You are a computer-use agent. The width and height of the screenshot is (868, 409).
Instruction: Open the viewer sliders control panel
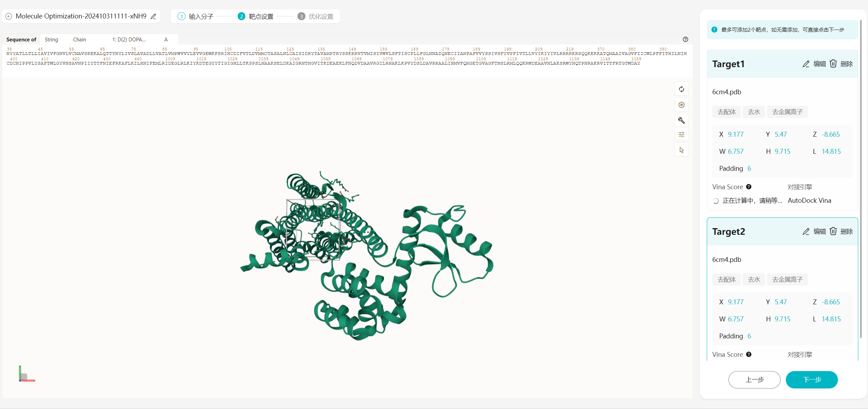pos(681,134)
